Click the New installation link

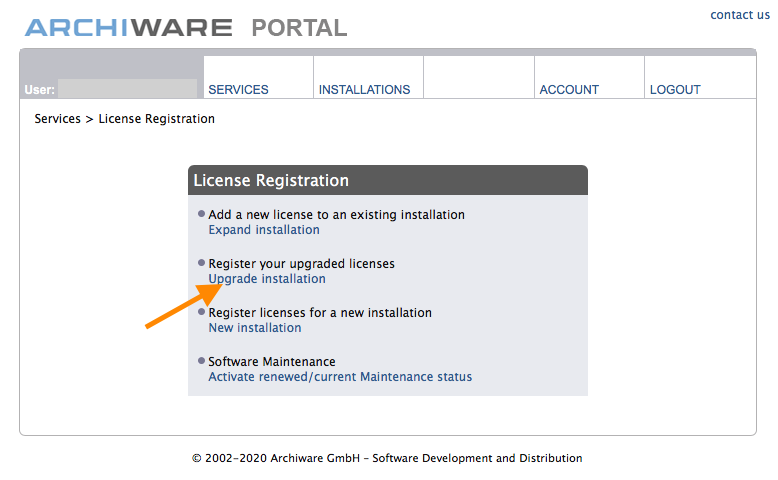[x=255, y=328]
